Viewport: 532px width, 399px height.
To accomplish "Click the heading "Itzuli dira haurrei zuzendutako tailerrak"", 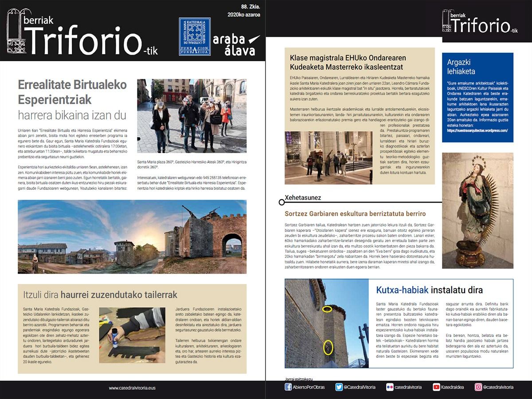I will coord(100,294).
